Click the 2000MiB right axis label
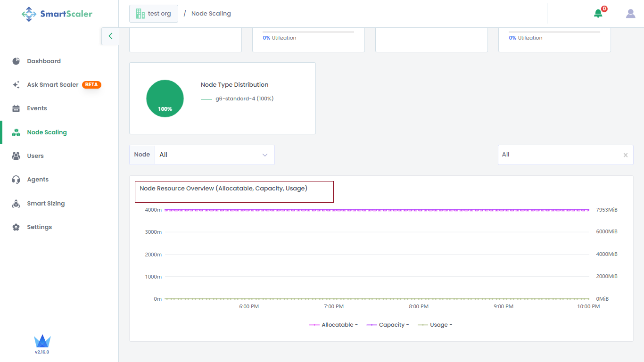The height and width of the screenshot is (362, 644). coord(607,276)
